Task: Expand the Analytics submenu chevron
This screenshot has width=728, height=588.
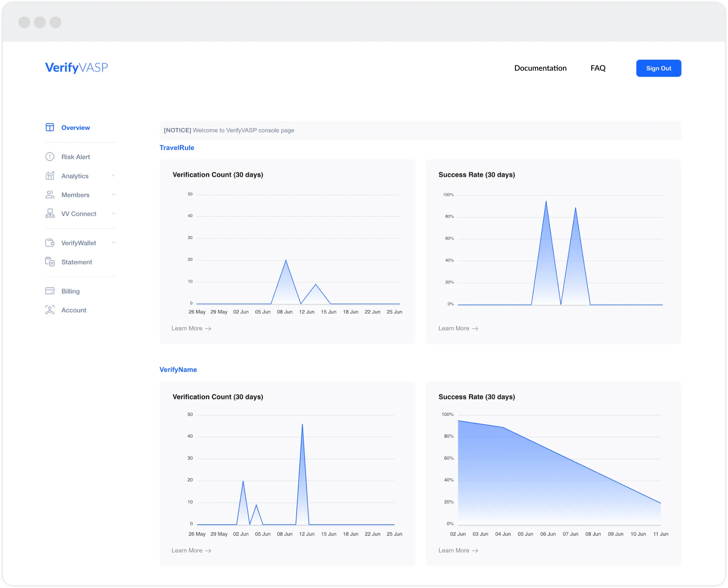Action: (113, 176)
